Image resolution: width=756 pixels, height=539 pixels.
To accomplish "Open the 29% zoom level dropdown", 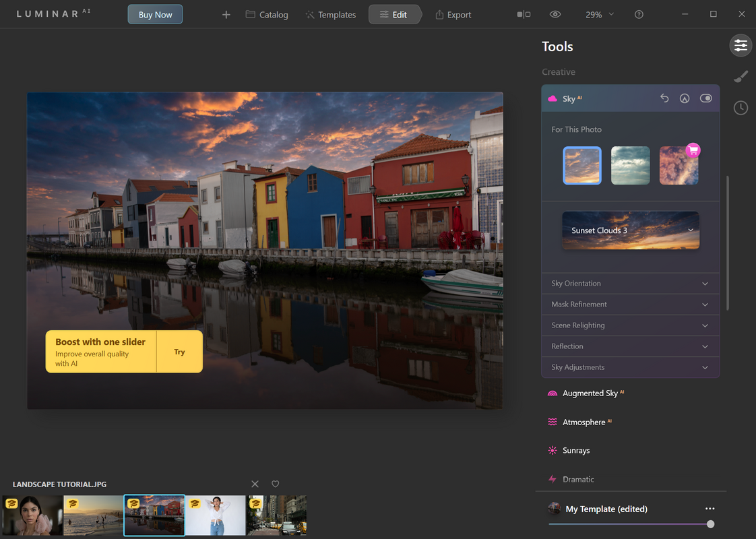I will pos(599,15).
